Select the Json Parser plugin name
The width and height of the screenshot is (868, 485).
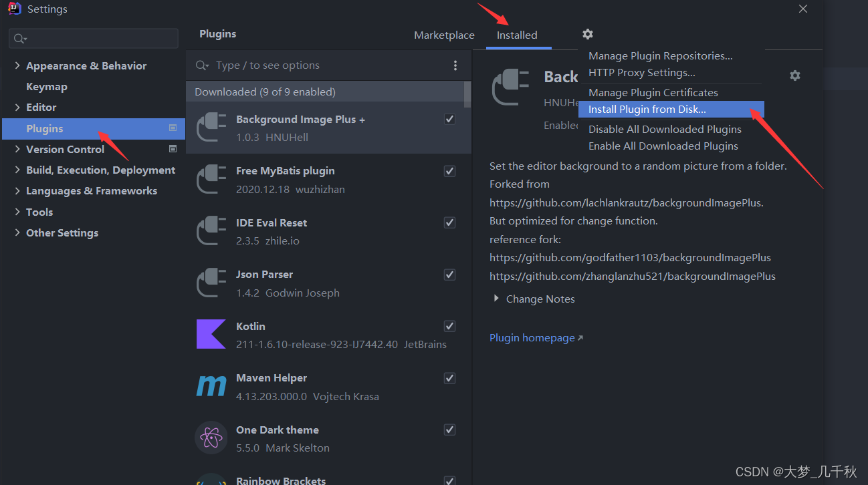coord(265,275)
